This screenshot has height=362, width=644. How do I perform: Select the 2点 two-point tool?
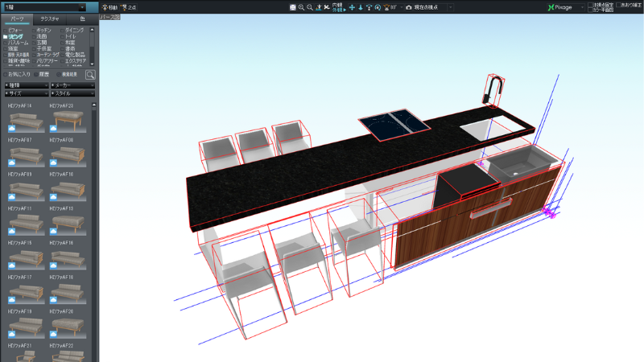click(128, 6)
